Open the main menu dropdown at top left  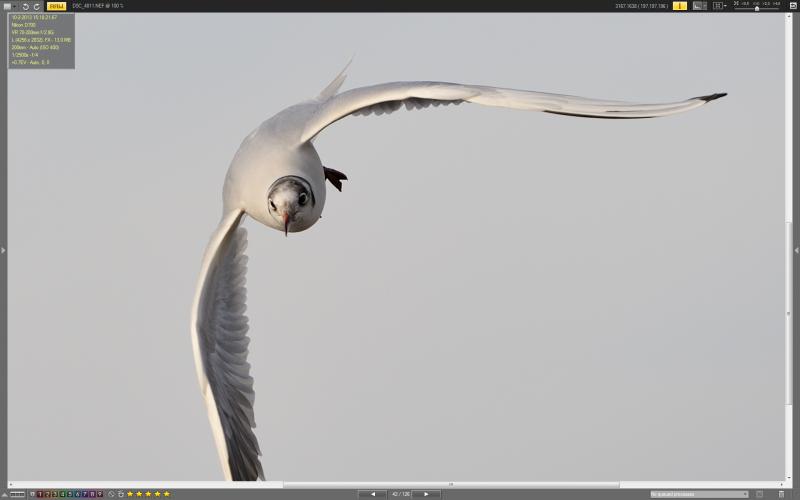(x=10, y=6)
